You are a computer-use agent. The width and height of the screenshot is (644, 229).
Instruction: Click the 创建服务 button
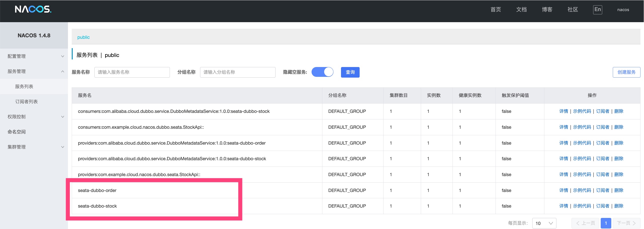[626, 72]
